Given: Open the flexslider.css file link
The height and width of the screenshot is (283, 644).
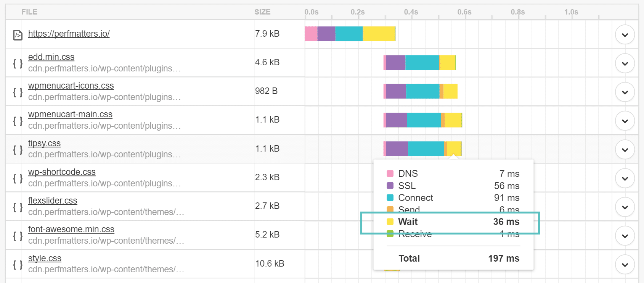Looking at the screenshot, I should point(53,201).
